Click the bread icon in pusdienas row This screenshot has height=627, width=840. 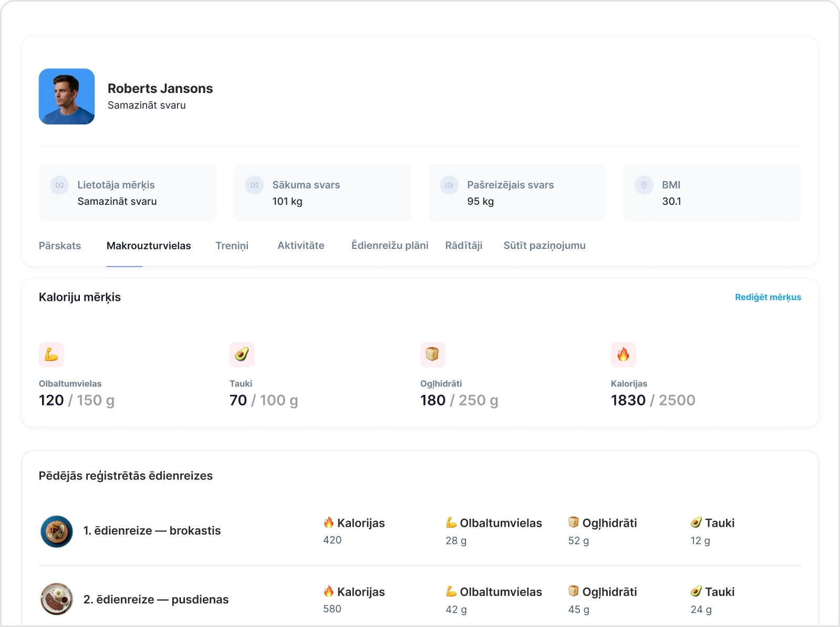pyautogui.click(x=574, y=591)
